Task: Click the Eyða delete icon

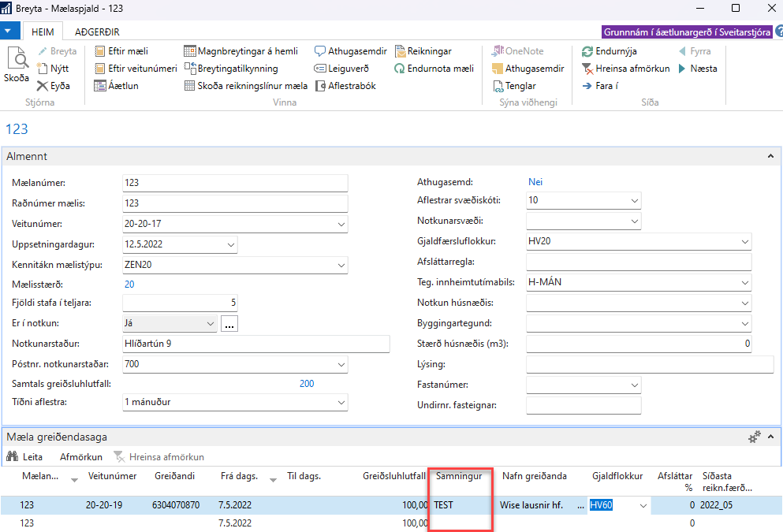Action: point(43,86)
